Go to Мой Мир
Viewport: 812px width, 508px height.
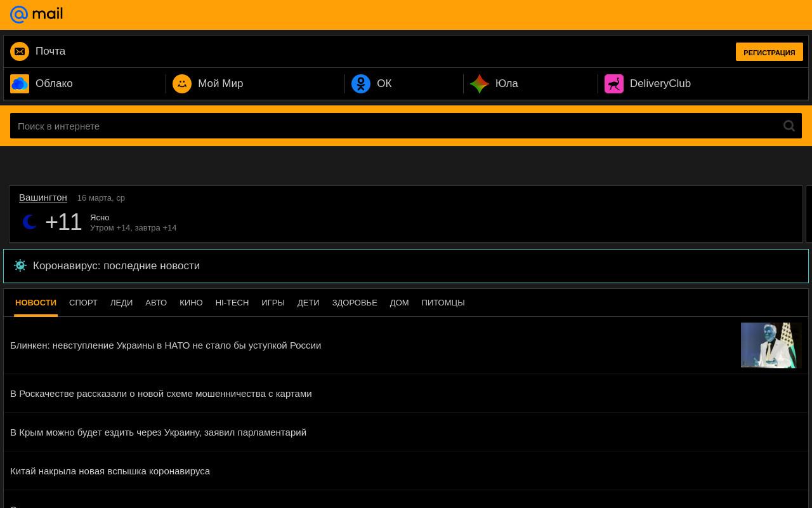click(x=221, y=84)
